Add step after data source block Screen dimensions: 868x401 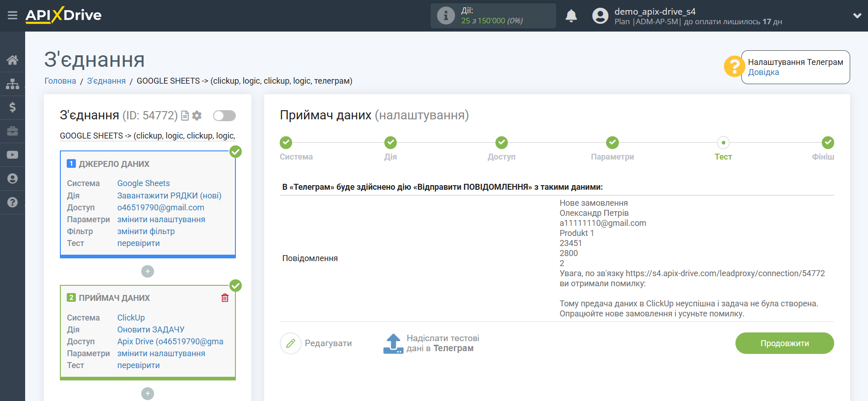coord(148,272)
